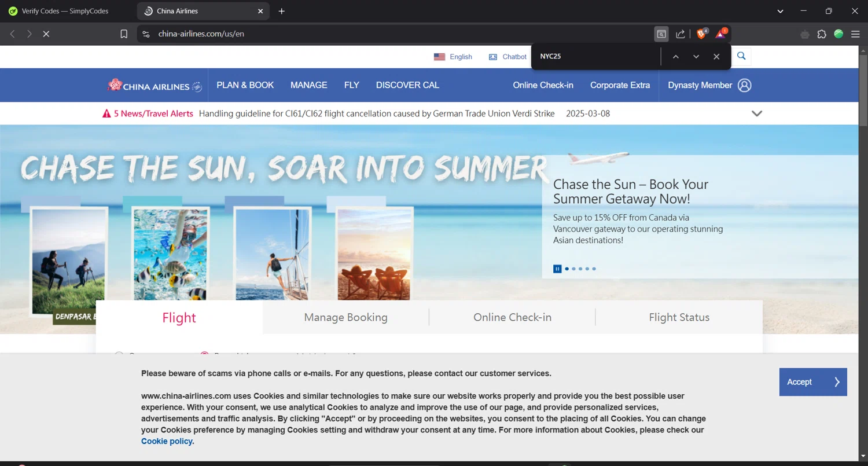Open FLY menu
868x466 pixels.
[352, 85]
